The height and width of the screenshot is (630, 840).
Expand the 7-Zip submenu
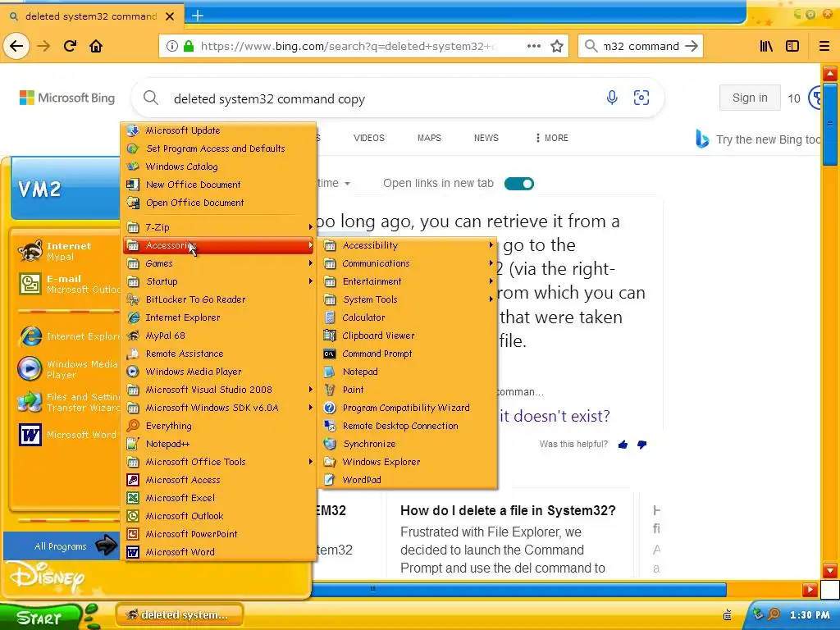(219, 228)
